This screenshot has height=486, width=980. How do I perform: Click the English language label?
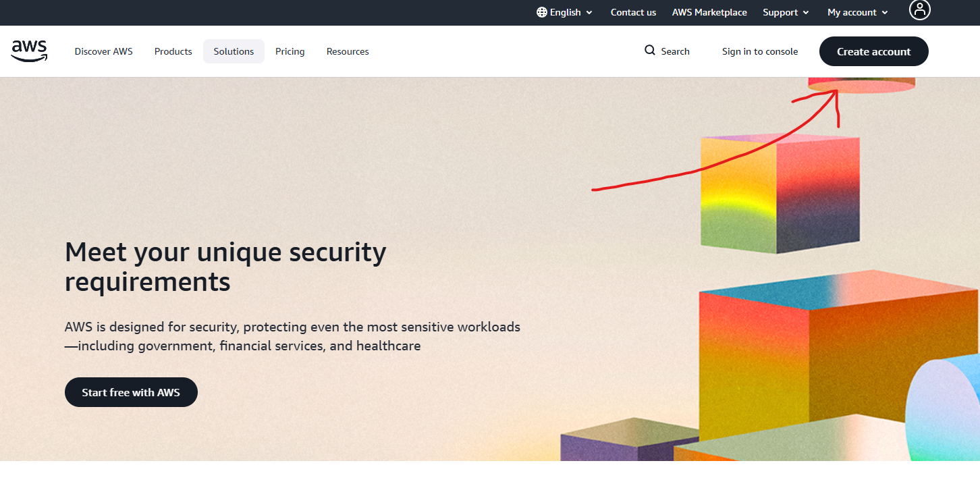[566, 12]
